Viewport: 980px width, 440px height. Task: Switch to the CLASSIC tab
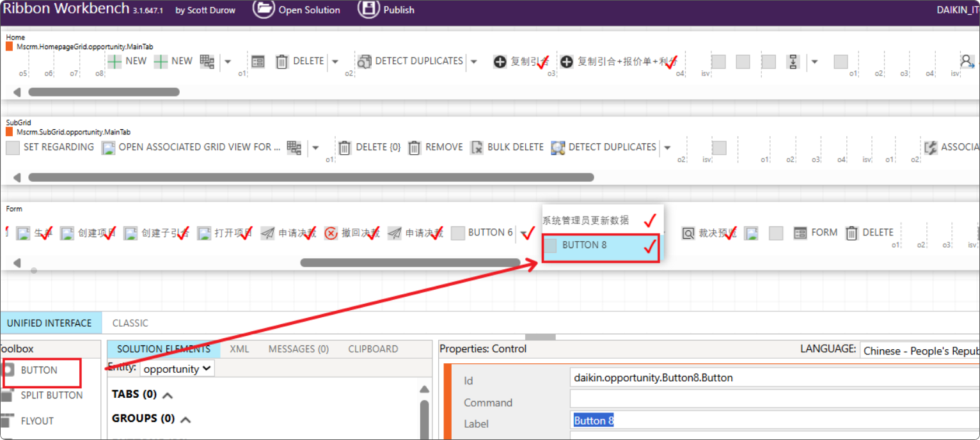point(130,323)
